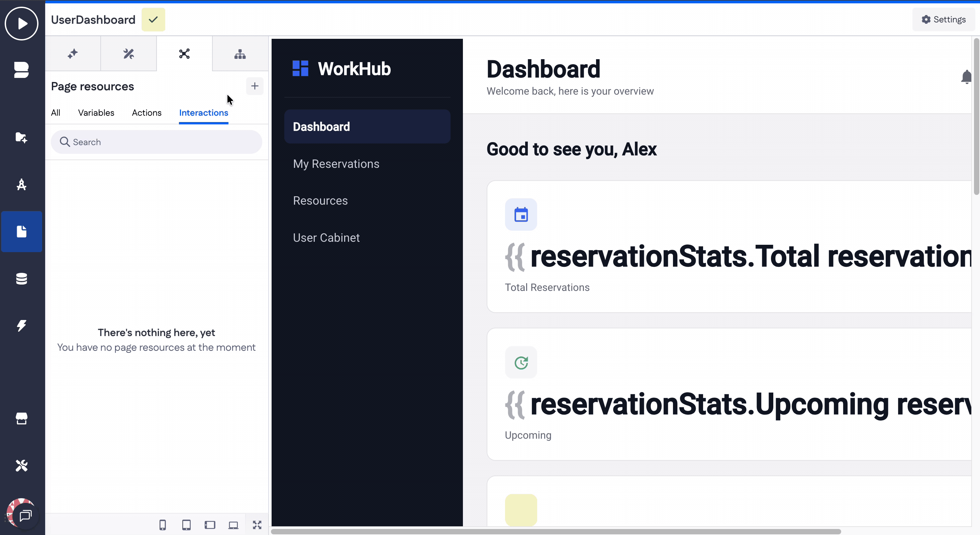
Task: Open the storefront marketplace icon
Action: click(22, 418)
